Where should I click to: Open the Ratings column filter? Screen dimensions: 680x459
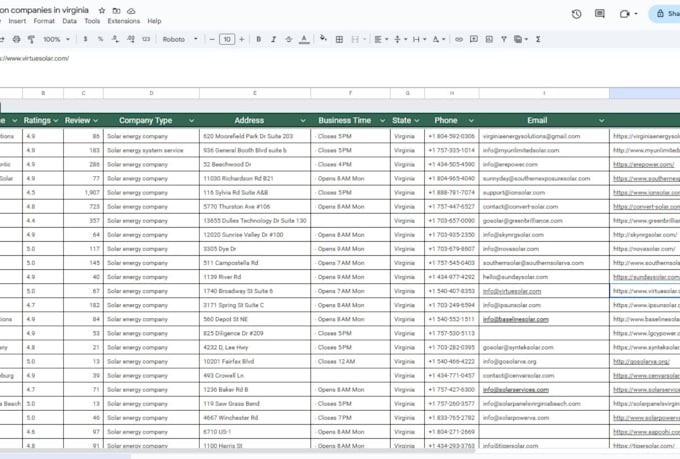56,121
